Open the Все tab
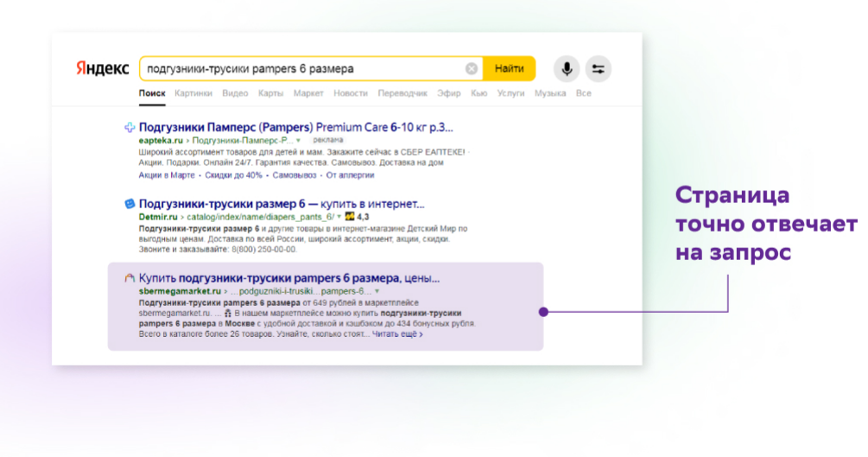 [584, 93]
